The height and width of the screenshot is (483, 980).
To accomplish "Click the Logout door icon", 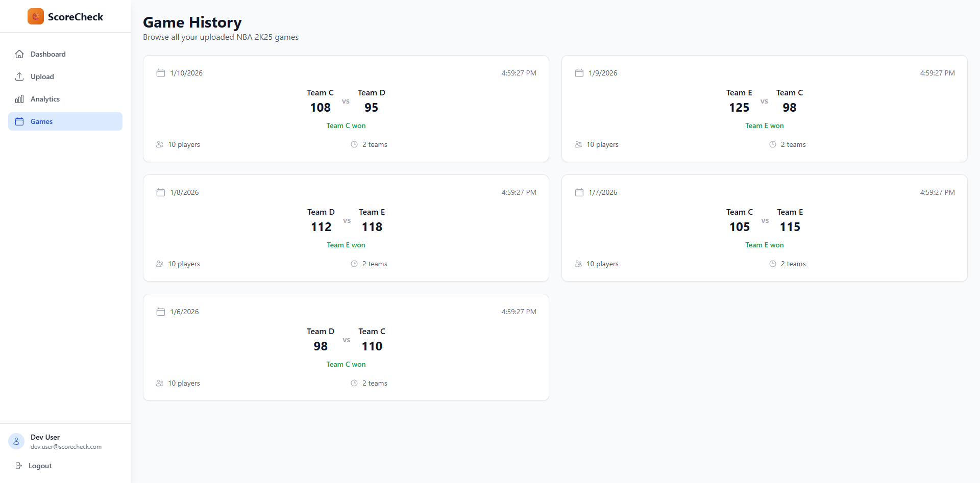I will click(19, 466).
